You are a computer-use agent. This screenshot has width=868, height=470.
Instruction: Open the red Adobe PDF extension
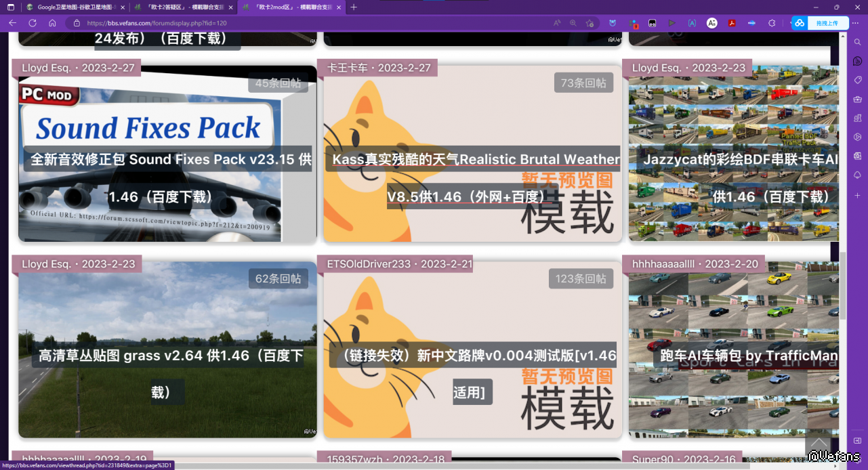pyautogui.click(x=732, y=23)
